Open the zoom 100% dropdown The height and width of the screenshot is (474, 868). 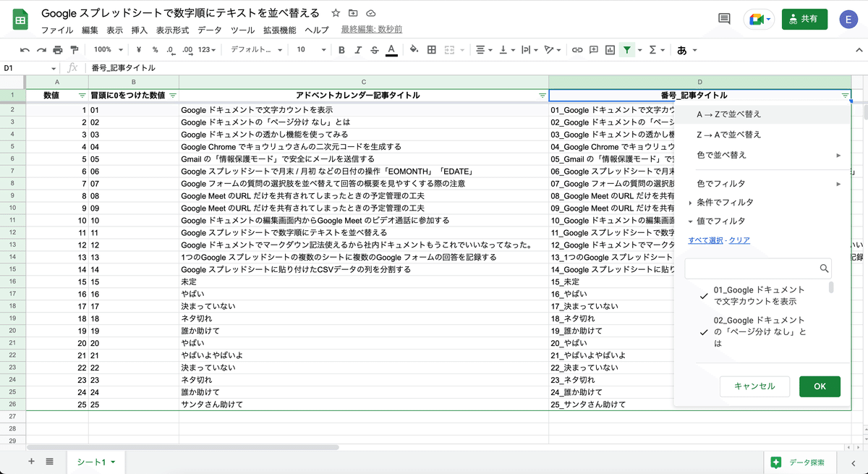tap(108, 50)
